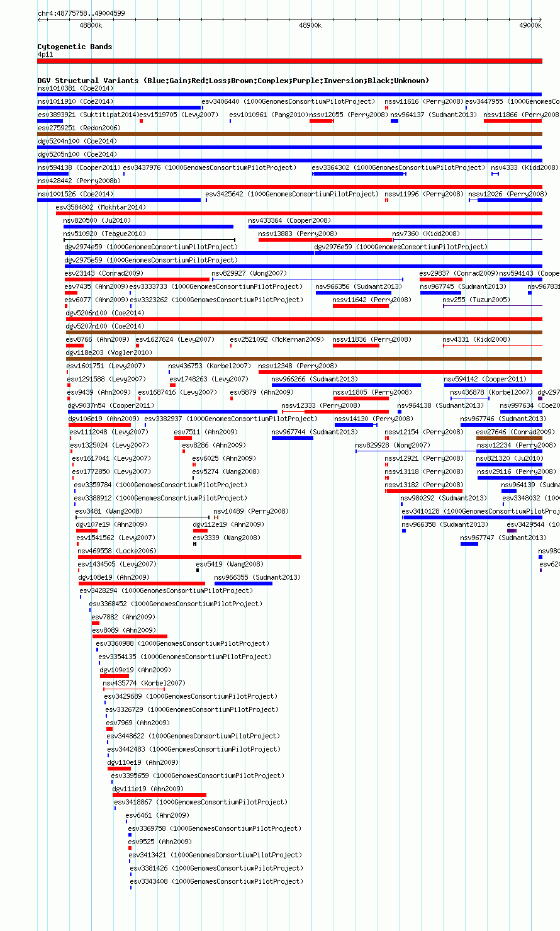Click the brown bar under esv2759251 (Redon2006)

pos(290,134)
